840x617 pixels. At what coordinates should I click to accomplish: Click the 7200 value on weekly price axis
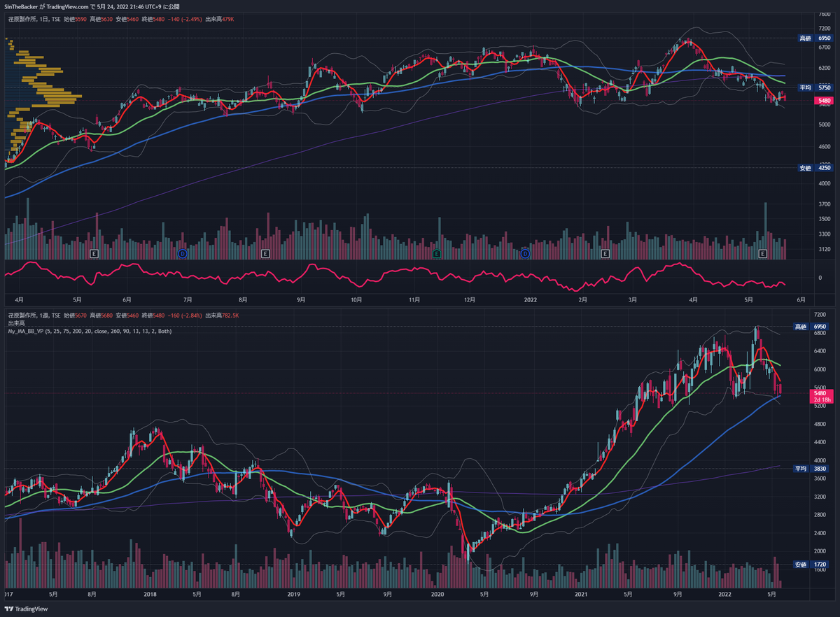(x=818, y=315)
